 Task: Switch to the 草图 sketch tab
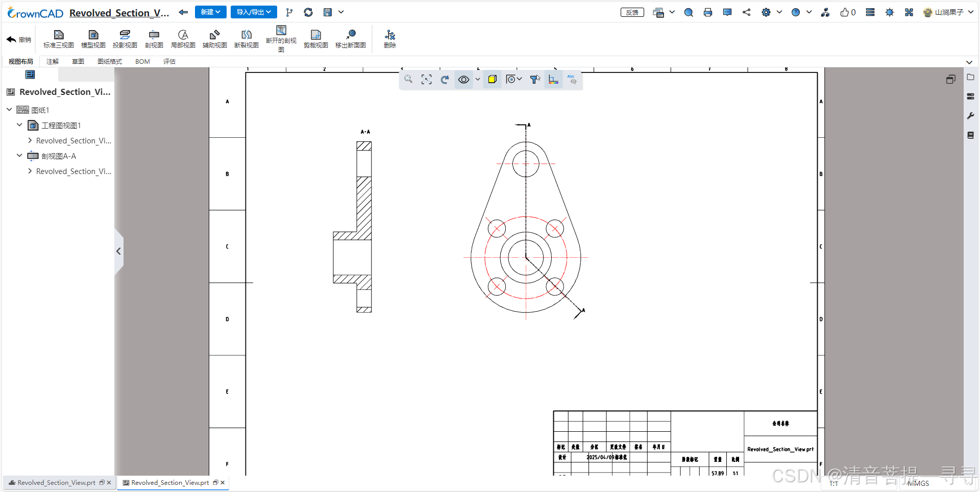pos(78,61)
